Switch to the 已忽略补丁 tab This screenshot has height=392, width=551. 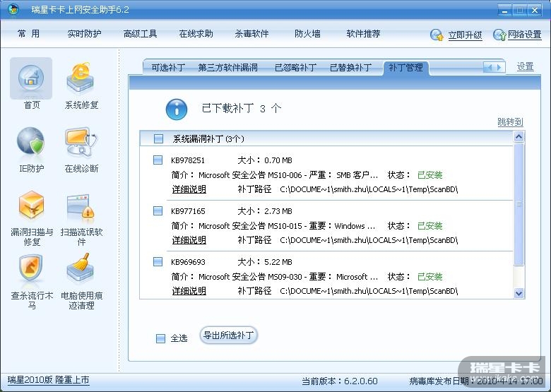(295, 67)
